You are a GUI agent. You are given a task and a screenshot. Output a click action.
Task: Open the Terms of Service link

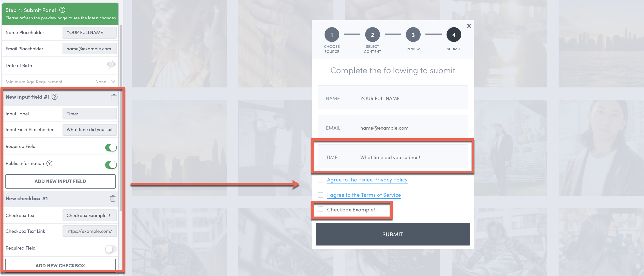coord(364,195)
